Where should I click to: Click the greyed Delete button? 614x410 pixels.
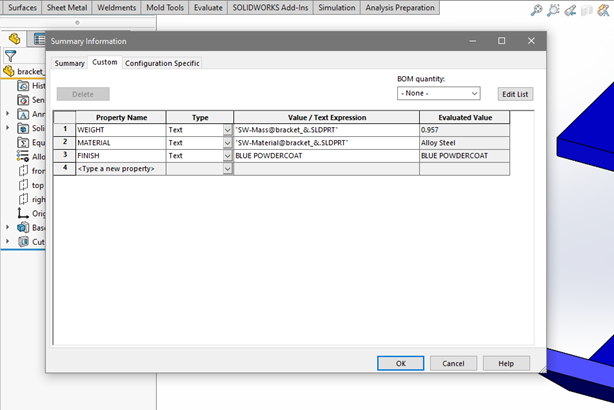tap(83, 94)
